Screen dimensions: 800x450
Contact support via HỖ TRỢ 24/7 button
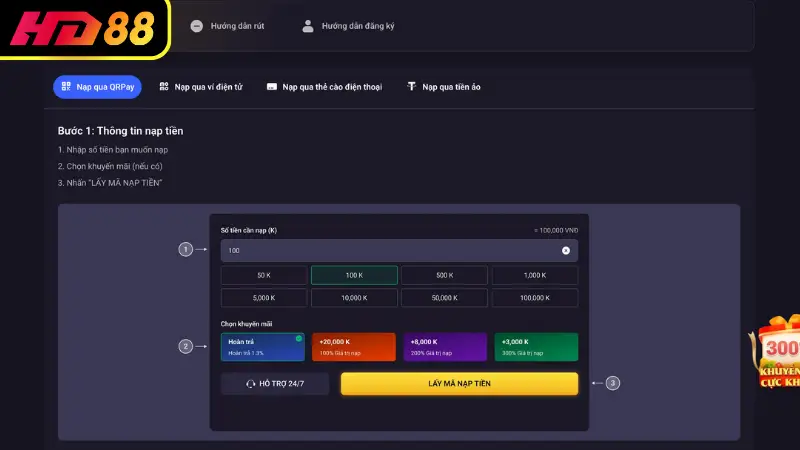[x=275, y=384]
